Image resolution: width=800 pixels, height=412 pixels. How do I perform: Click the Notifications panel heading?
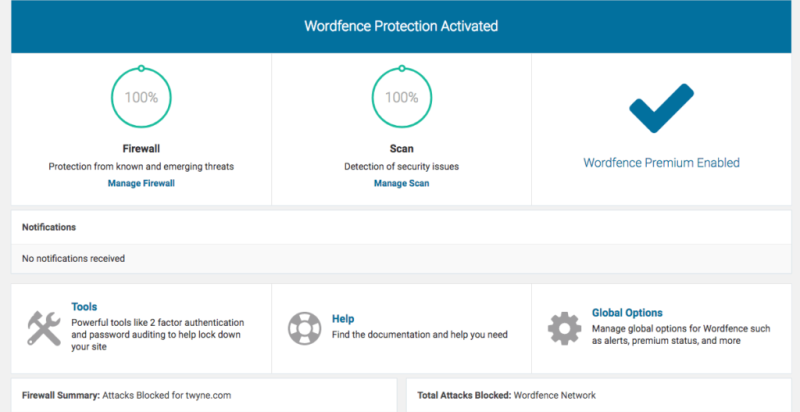pyautogui.click(x=49, y=227)
